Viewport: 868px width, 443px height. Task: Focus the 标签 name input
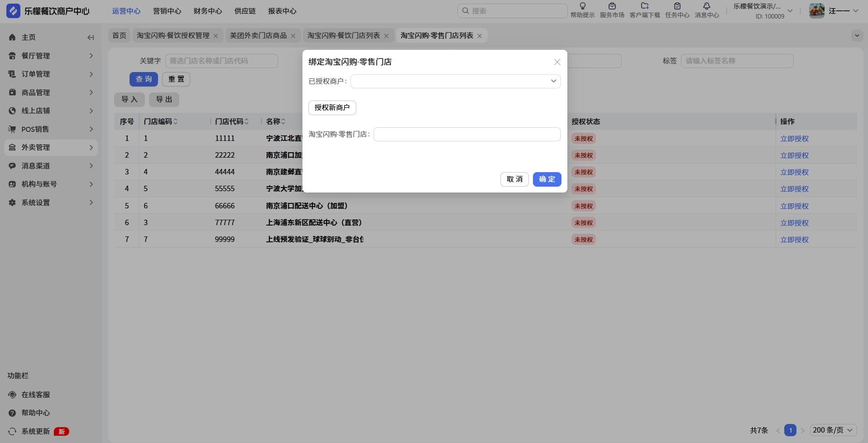[x=737, y=61]
